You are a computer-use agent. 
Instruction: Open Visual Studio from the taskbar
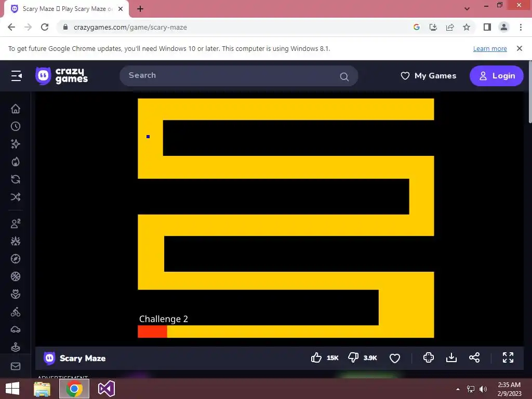point(106,389)
